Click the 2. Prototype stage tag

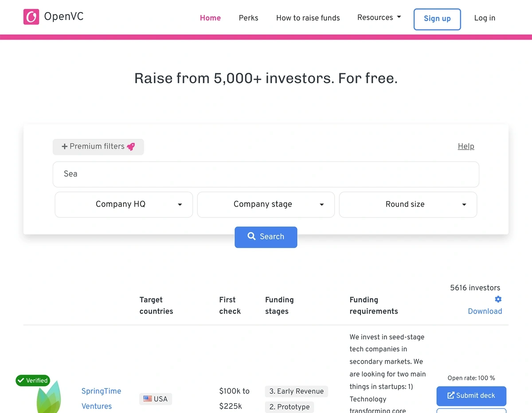pos(289,407)
